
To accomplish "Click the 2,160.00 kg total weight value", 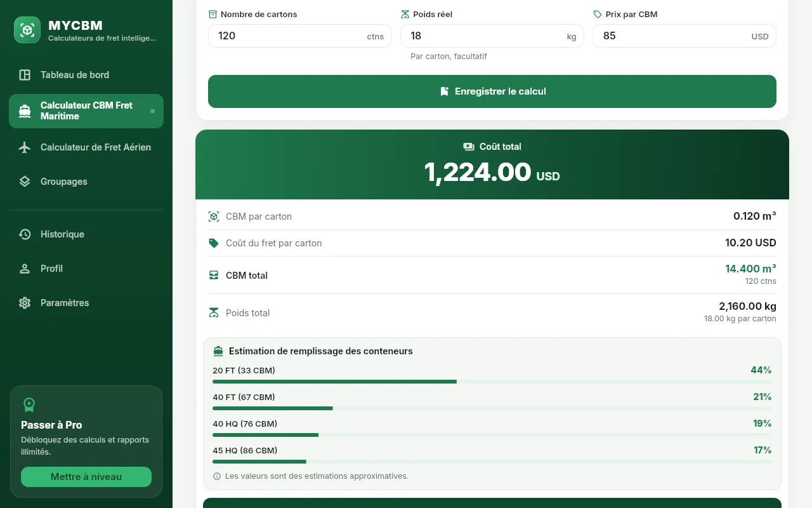I will coord(747,306).
